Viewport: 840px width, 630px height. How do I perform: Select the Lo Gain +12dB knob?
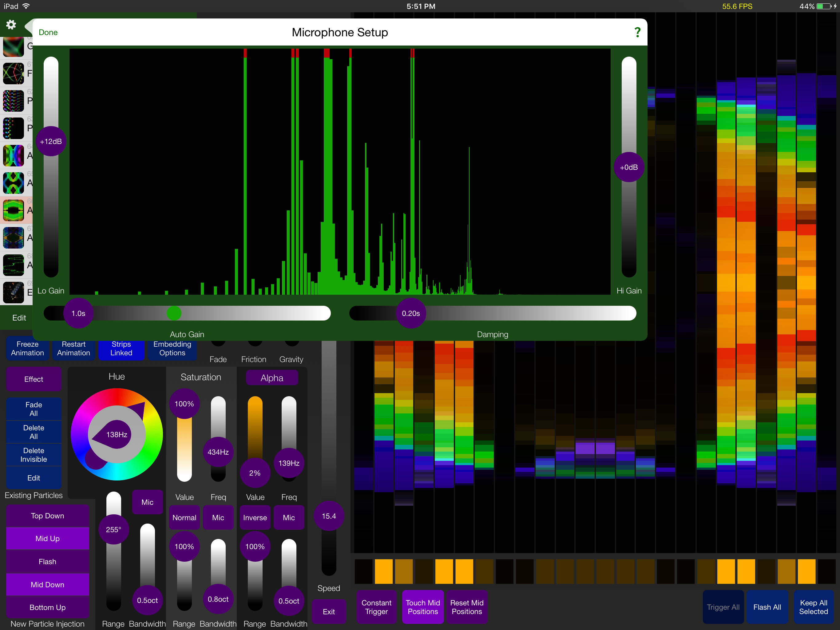(51, 142)
